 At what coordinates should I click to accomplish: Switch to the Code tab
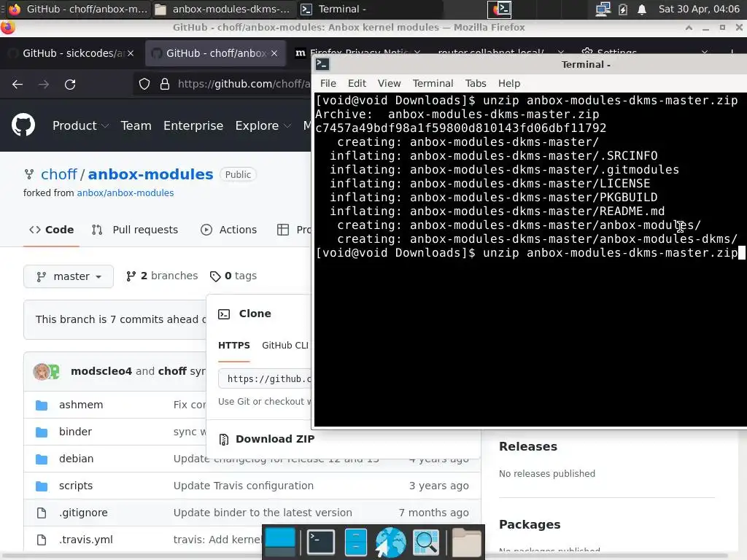(52, 230)
